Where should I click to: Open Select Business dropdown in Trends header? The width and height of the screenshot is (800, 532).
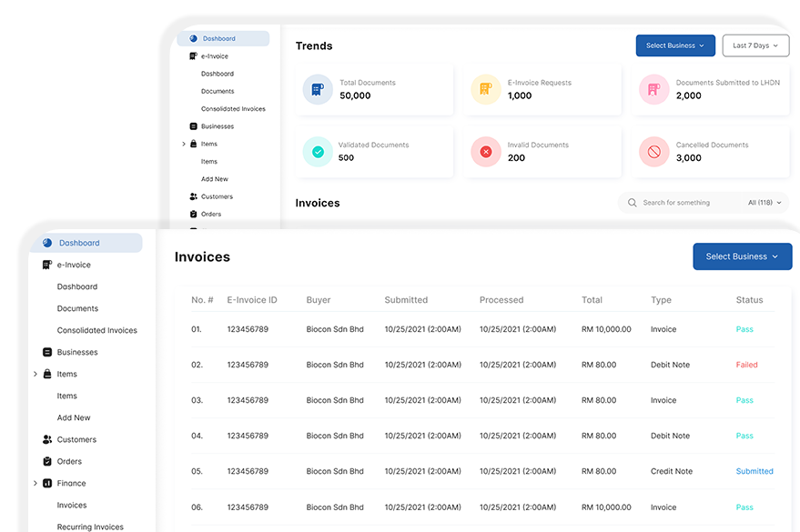pyautogui.click(x=674, y=45)
